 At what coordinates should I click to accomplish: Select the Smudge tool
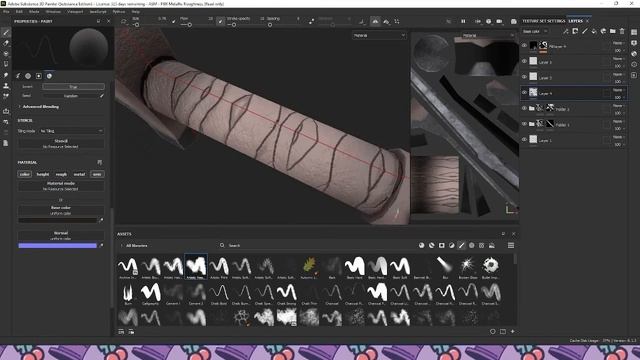tap(6, 75)
